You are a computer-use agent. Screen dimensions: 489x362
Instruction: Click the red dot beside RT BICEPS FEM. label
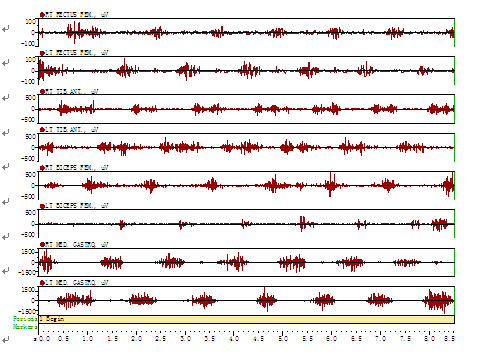[42, 168]
